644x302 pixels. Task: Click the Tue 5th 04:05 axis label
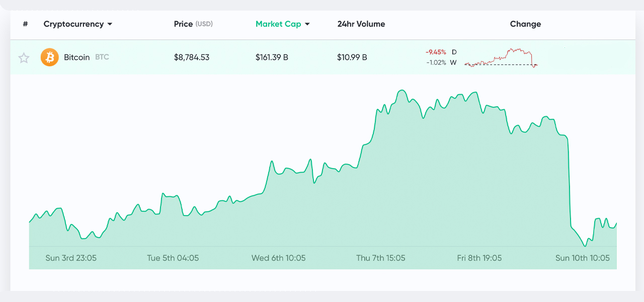click(173, 258)
